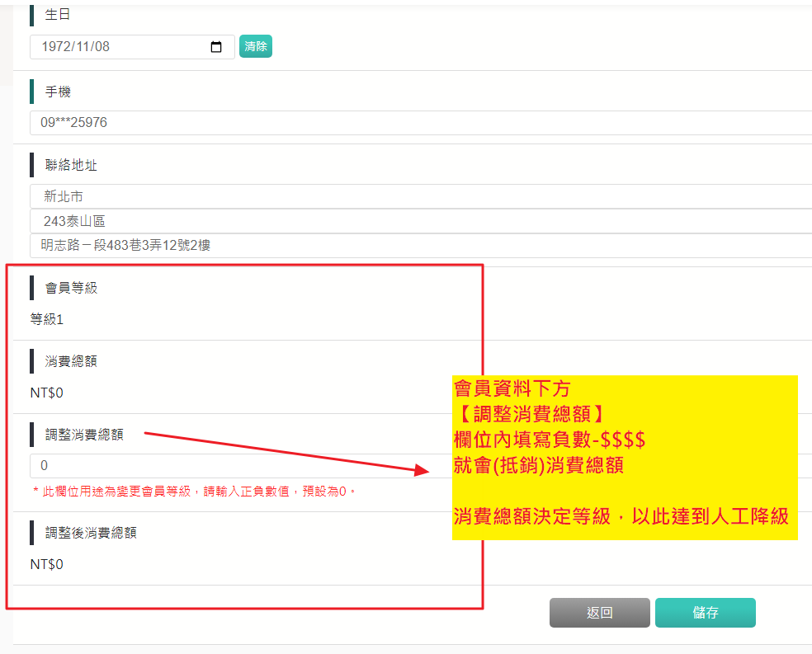Click the NT$0 value under 調整後消費總額
Viewport: 812px width, 654px height.
tap(46, 564)
